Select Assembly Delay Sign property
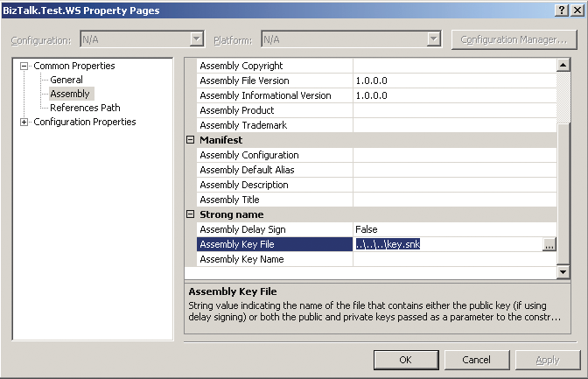This screenshot has height=379, width=588. tap(275, 229)
